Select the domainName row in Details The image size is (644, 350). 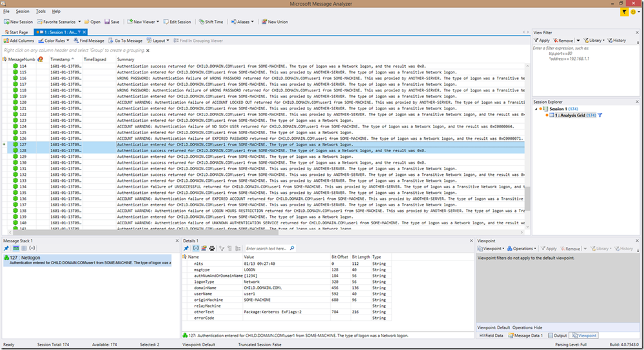pyautogui.click(x=287, y=288)
